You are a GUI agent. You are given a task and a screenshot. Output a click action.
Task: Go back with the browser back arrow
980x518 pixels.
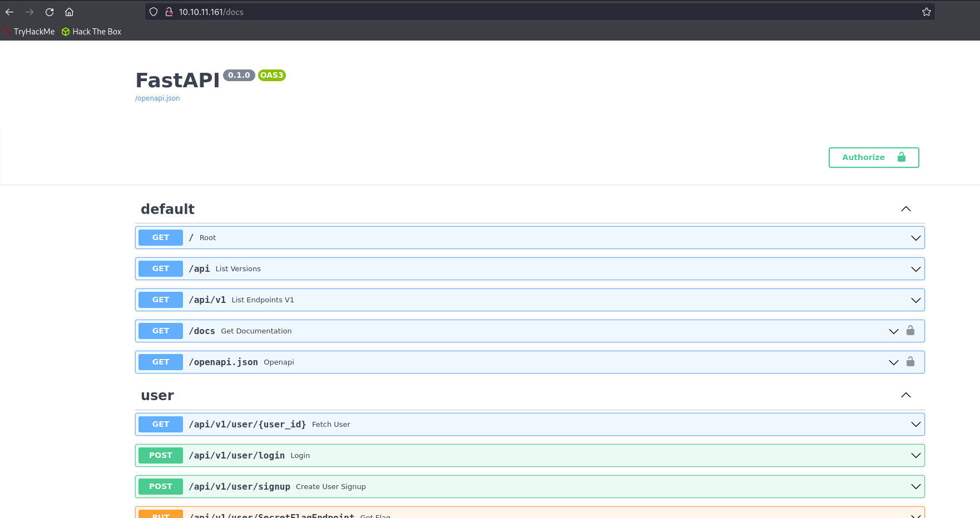(x=9, y=12)
